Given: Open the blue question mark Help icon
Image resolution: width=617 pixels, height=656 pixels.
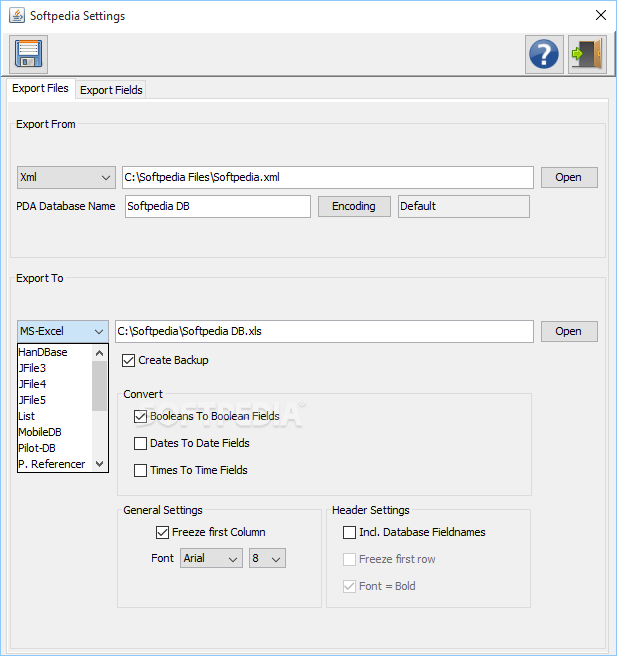Looking at the screenshot, I should click(544, 54).
